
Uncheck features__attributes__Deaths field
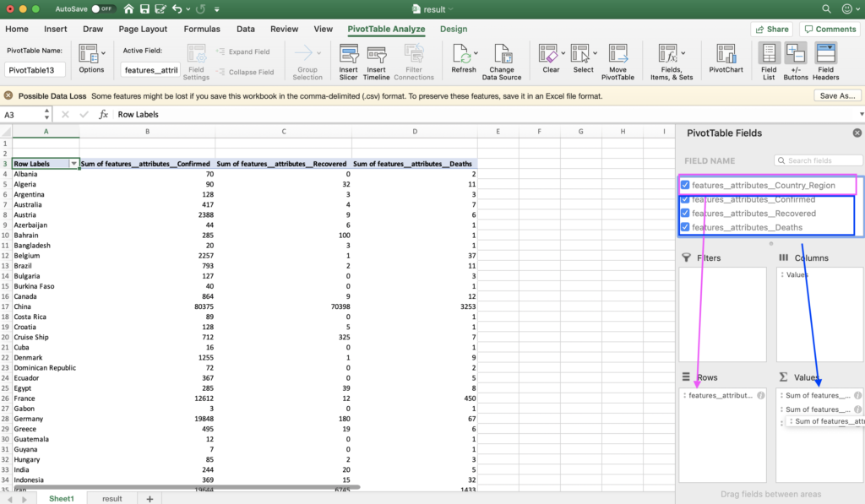click(x=685, y=226)
